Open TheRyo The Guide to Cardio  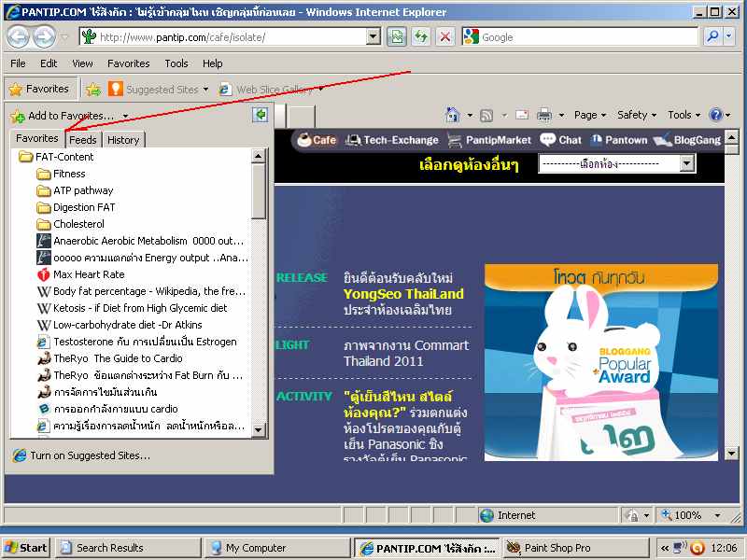(109, 358)
